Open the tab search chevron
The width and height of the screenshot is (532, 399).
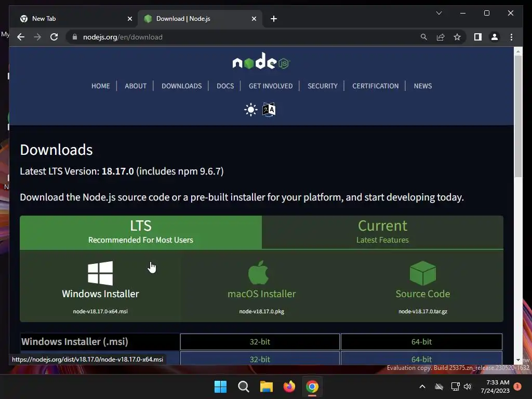tap(438, 13)
